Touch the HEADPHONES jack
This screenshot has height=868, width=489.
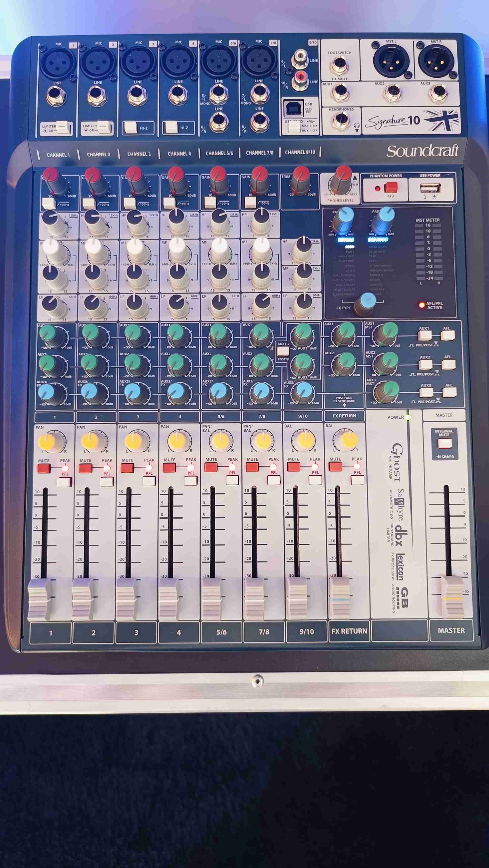point(340,121)
